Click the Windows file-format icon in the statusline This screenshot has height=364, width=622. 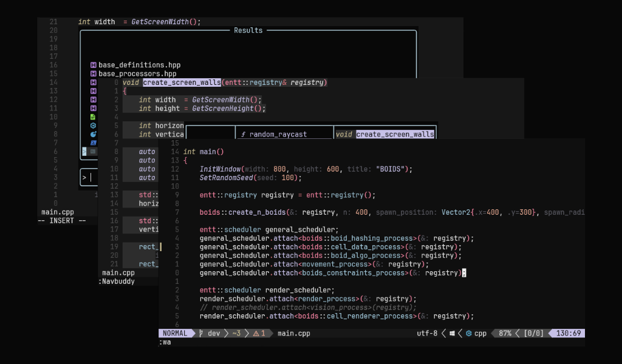click(x=452, y=334)
